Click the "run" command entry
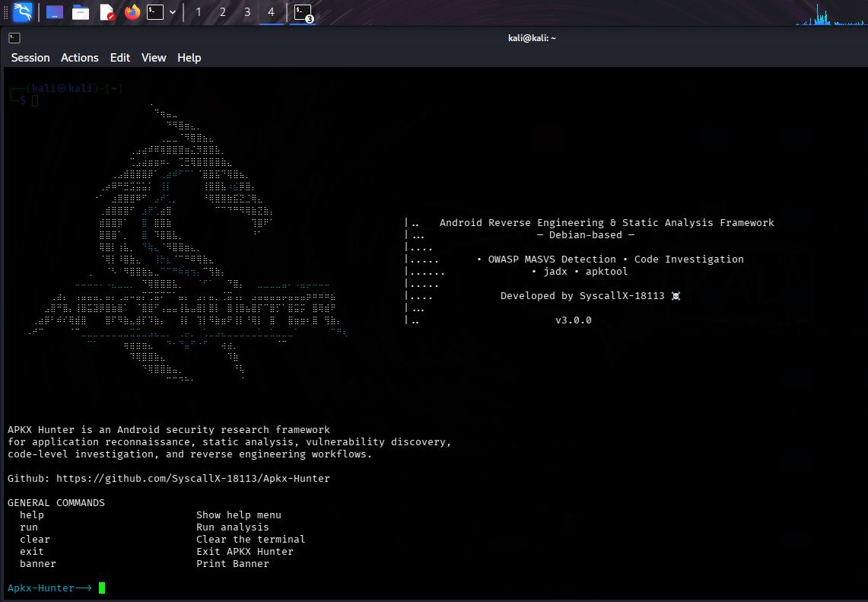Viewport: 868px width, 602px height. (29, 527)
